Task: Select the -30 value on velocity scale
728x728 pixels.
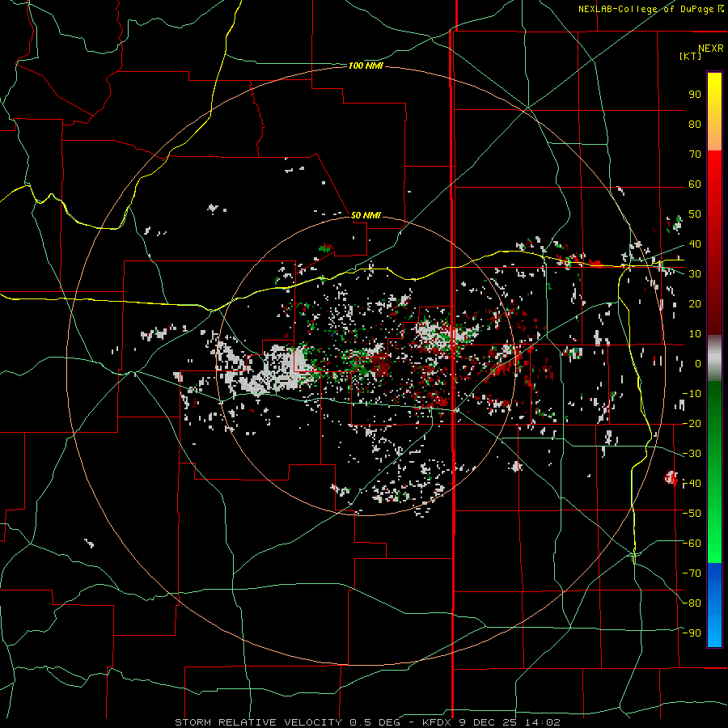Action: pos(692,454)
